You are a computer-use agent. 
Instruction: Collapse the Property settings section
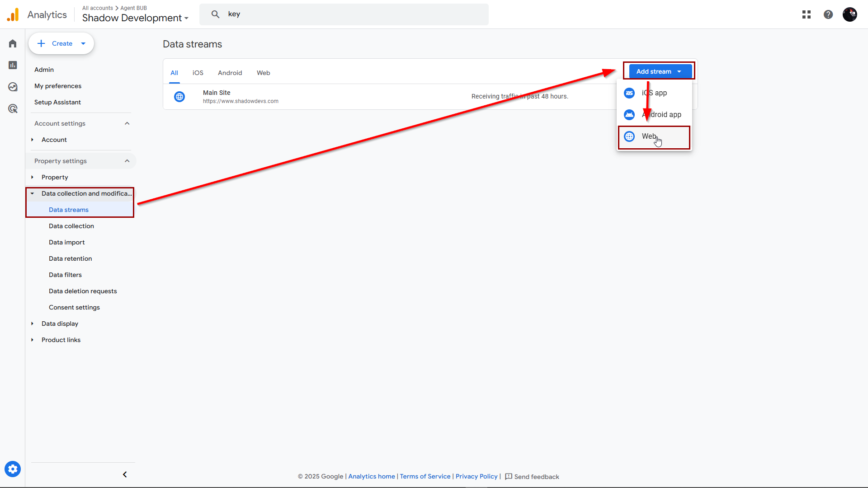click(x=127, y=161)
